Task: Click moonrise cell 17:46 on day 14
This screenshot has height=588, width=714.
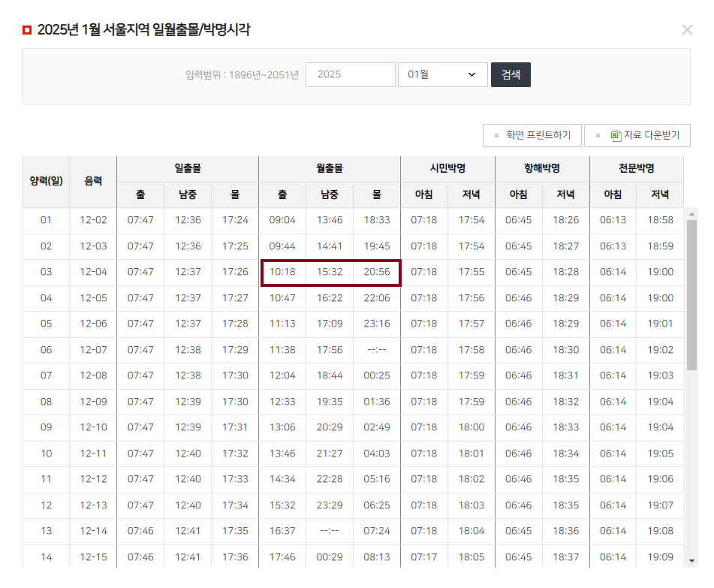Action: click(282, 557)
